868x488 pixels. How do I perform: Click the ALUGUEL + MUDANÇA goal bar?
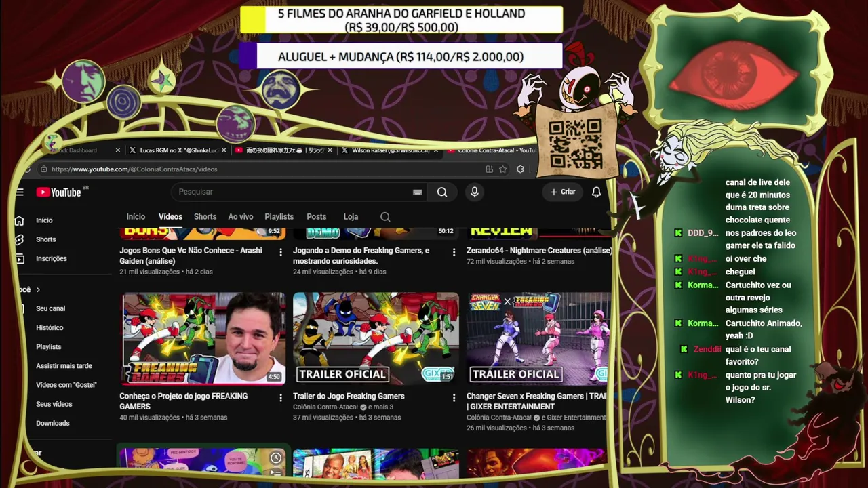click(x=401, y=57)
